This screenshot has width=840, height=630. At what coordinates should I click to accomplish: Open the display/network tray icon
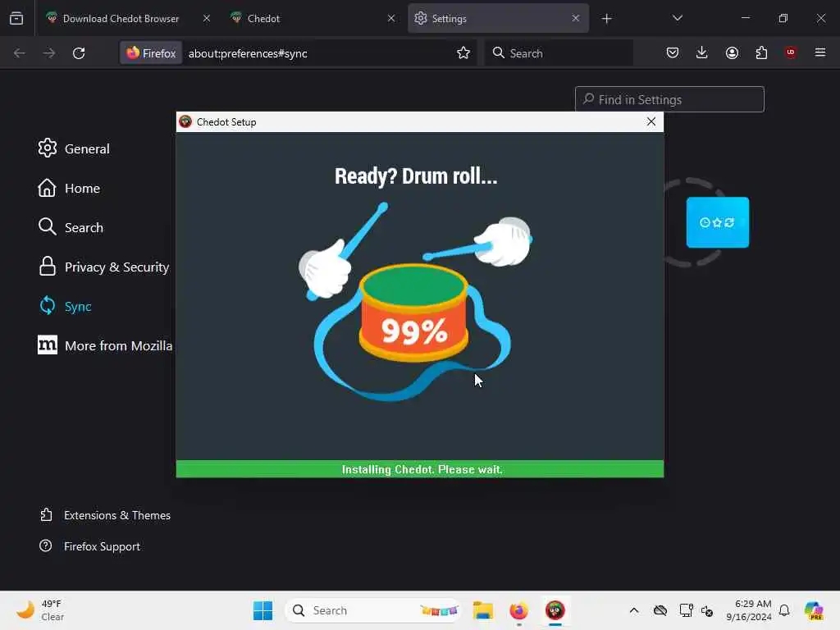tap(687, 610)
